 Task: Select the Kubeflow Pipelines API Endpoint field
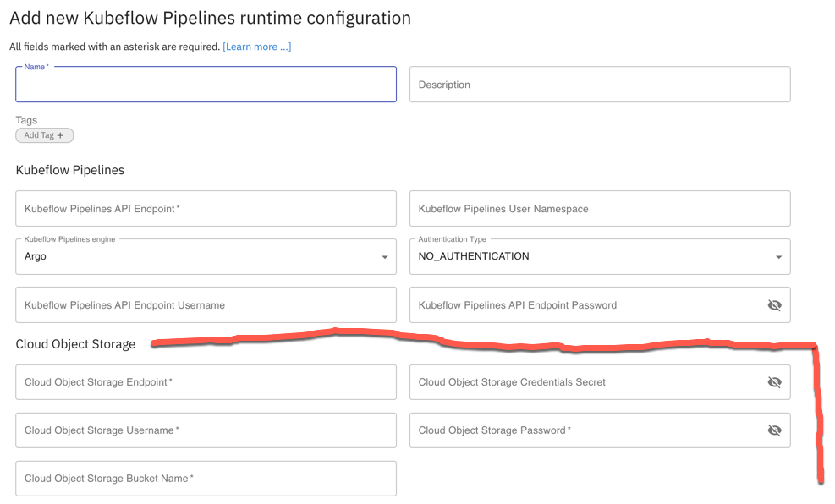pos(206,209)
